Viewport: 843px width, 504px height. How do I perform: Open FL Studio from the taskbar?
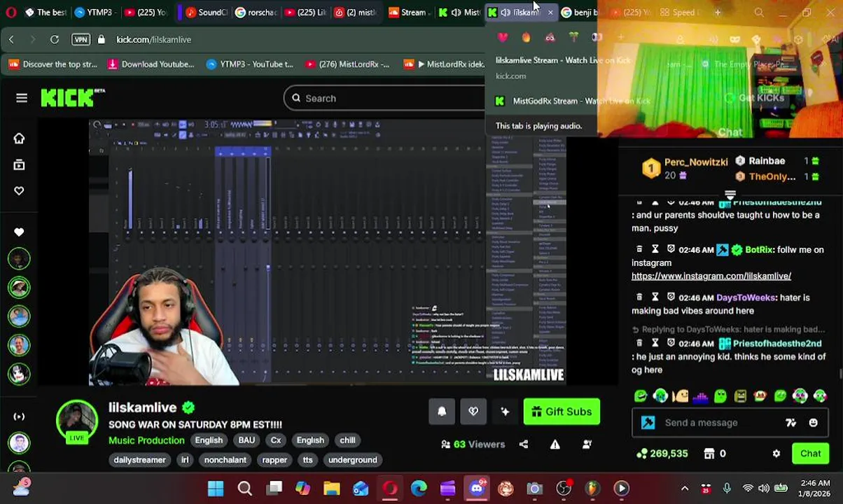tap(592, 488)
